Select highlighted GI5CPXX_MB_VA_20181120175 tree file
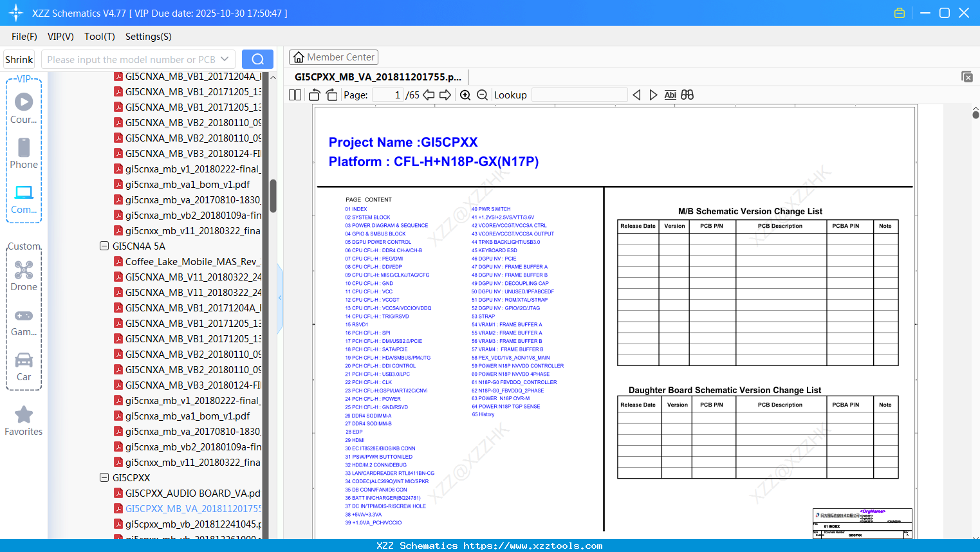 (x=188, y=508)
